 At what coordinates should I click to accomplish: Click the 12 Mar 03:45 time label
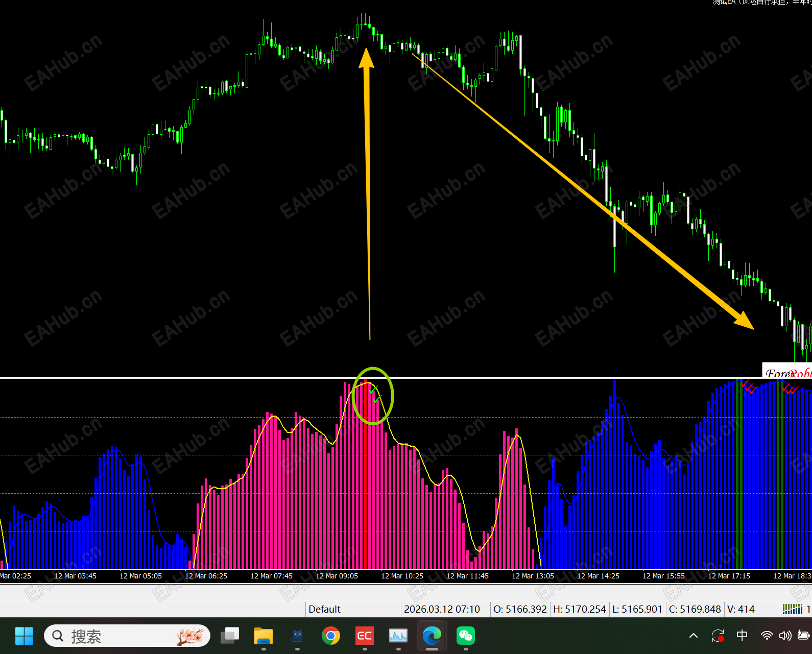(75, 576)
